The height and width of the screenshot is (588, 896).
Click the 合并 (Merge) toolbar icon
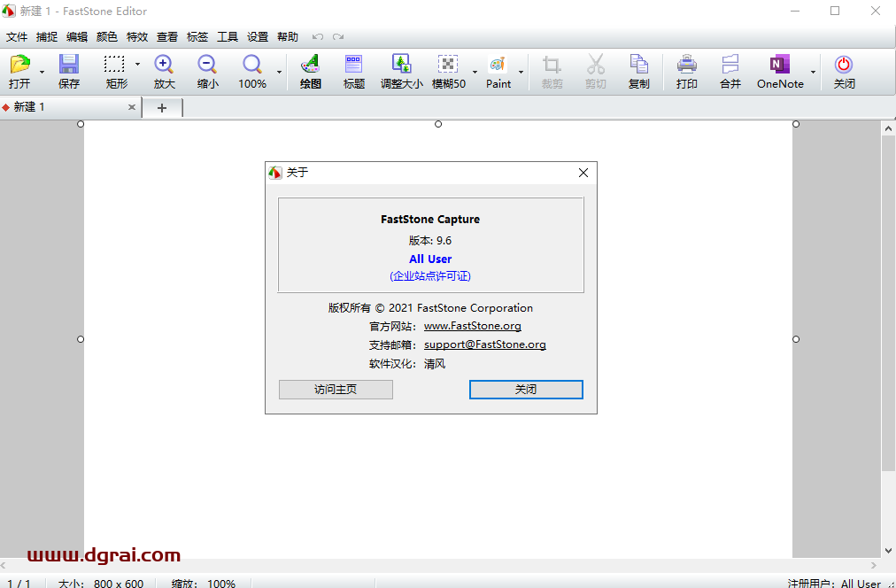coord(730,71)
